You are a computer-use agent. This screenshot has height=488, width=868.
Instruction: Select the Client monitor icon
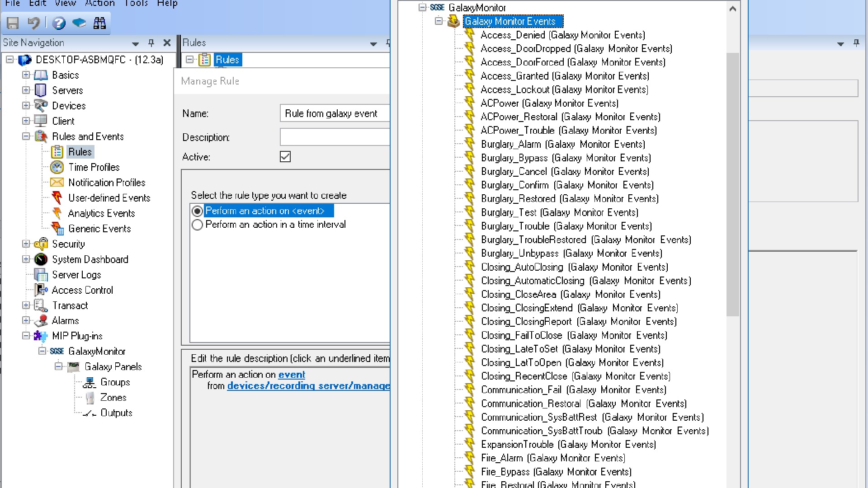coord(41,121)
